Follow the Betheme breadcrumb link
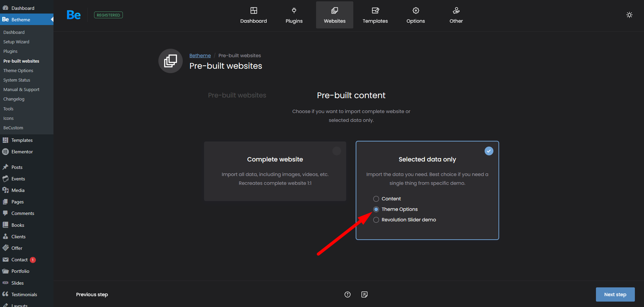This screenshot has height=307, width=644. [x=200, y=56]
